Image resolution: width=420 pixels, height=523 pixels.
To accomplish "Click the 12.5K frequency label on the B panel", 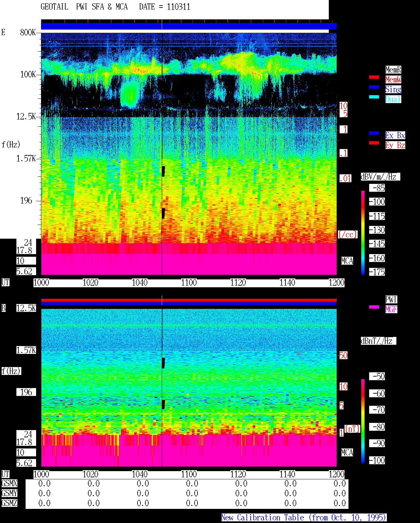I will [x=26, y=308].
